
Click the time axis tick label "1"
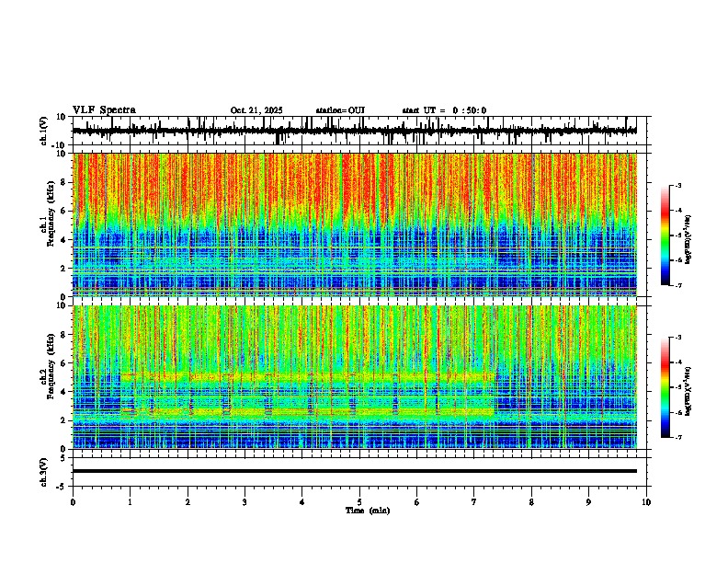[x=130, y=502]
